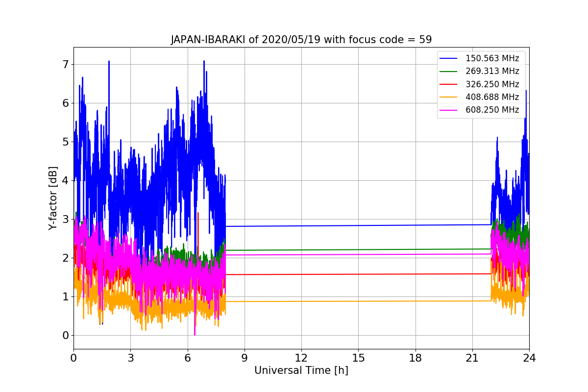
Task: Click x-axis tick label 0
Action: pyautogui.click(x=73, y=358)
